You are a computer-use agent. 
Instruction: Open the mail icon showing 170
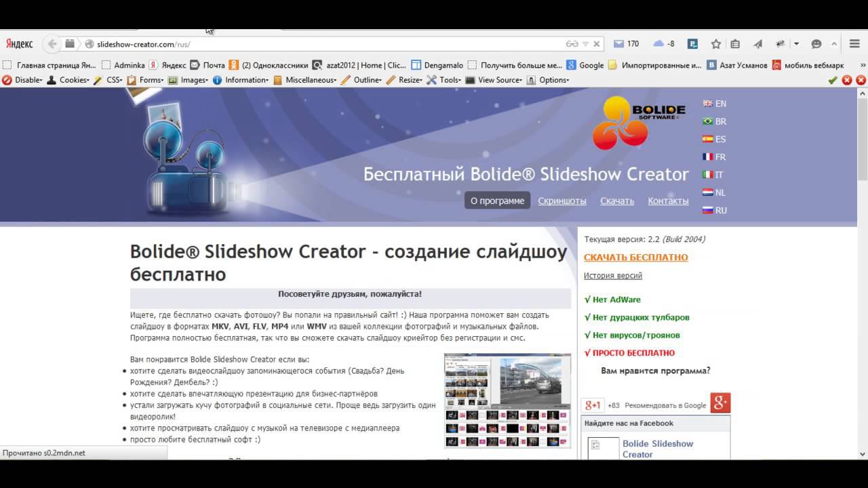click(626, 44)
